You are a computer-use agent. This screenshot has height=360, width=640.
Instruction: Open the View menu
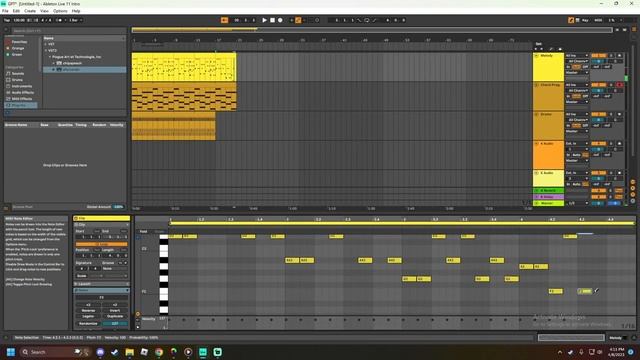pos(44,11)
